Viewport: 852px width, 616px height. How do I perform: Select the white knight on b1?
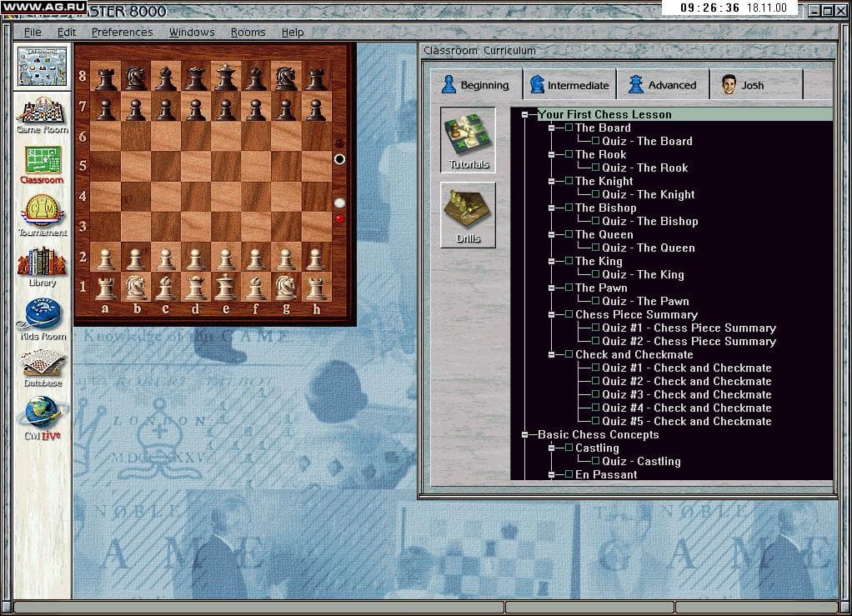coord(136,286)
